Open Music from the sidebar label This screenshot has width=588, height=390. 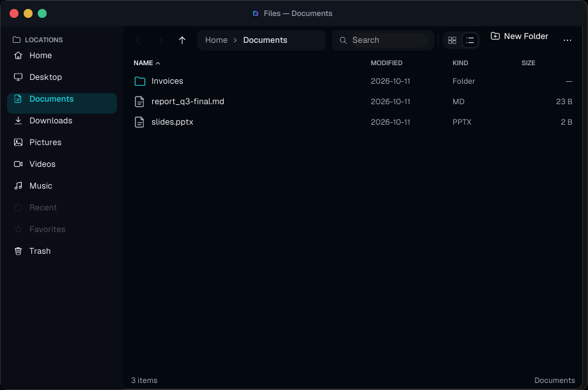[40, 186]
